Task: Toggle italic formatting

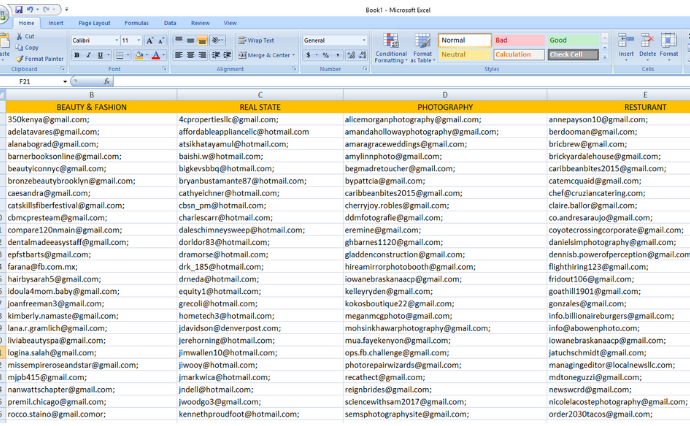Action: click(x=88, y=55)
